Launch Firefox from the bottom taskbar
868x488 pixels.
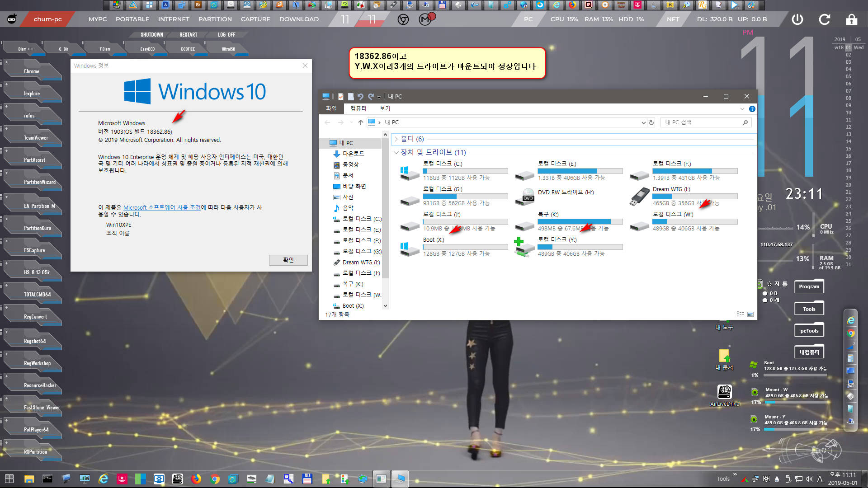coord(196,479)
